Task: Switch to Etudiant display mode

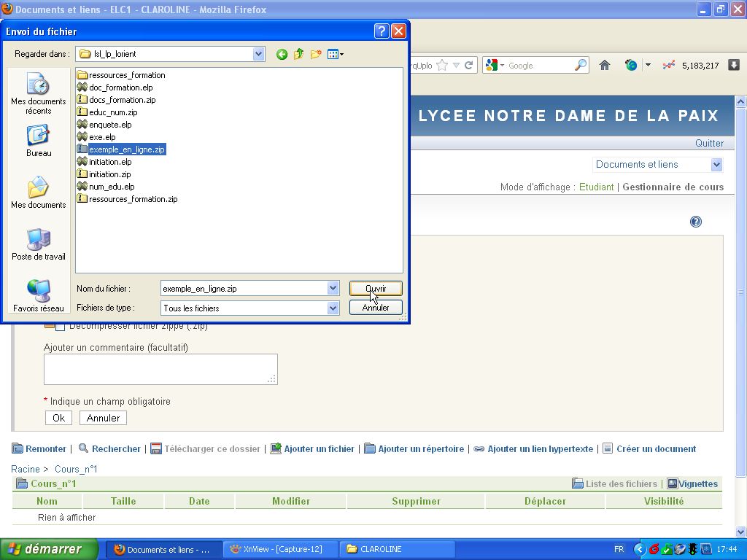Action: tap(596, 187)
